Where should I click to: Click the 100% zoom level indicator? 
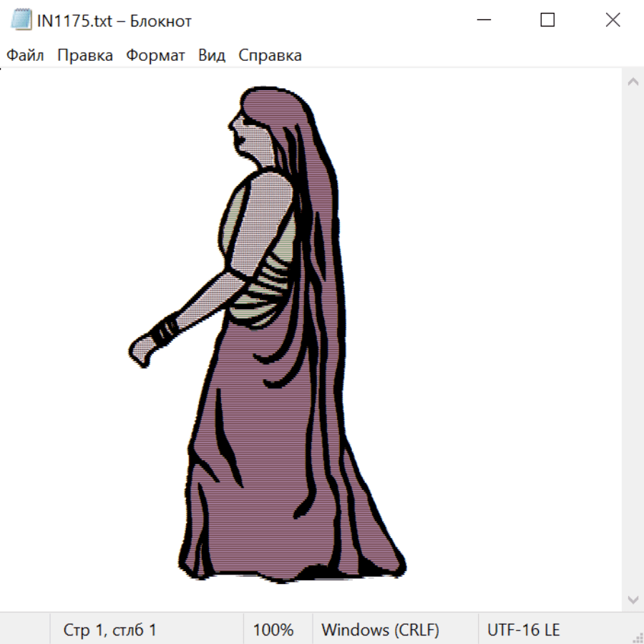coord(273,630)
